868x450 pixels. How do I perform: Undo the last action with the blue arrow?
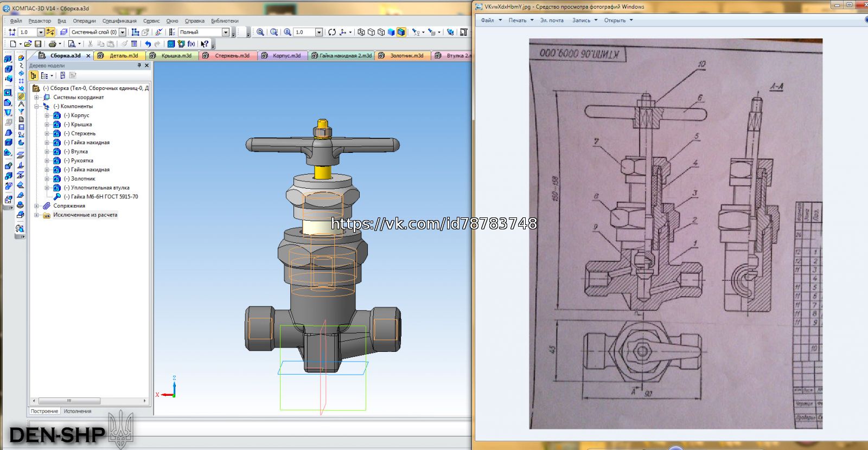pos(148,44)
